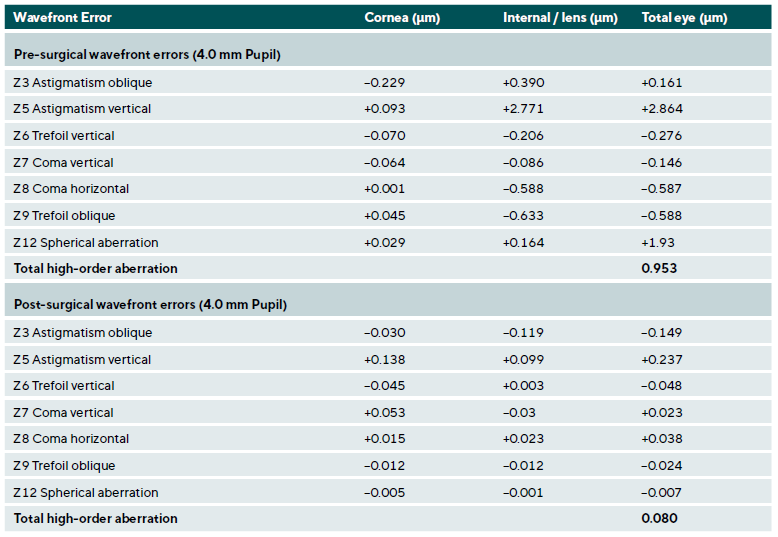Click the 0.953 total high-order aberration value

[658, 268]
